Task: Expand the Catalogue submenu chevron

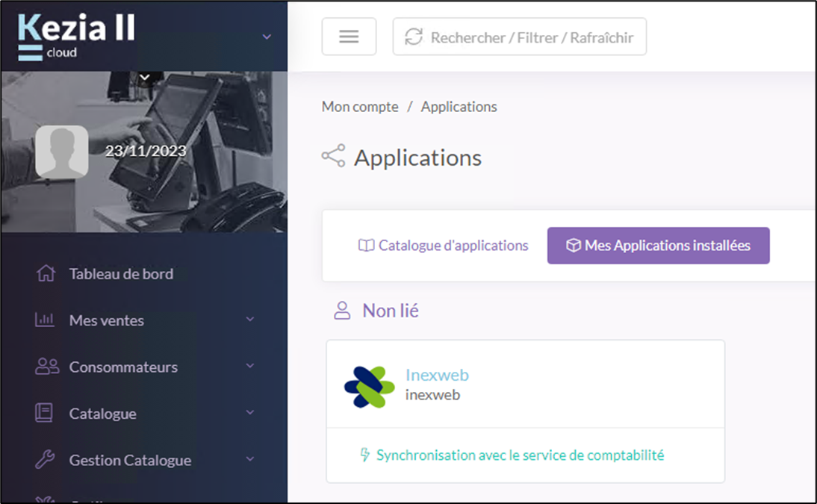Action: tap(250, 413)
